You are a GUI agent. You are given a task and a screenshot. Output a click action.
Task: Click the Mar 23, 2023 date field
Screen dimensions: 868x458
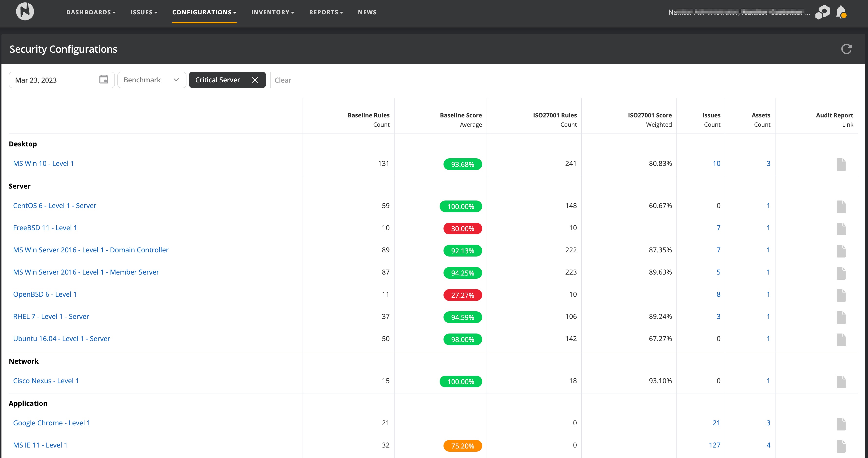[54, 80]
